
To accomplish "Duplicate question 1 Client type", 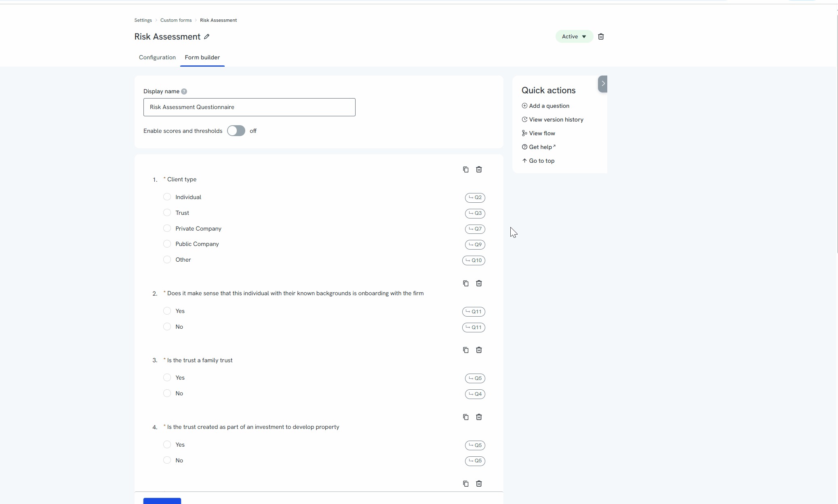I will [465, 170].
